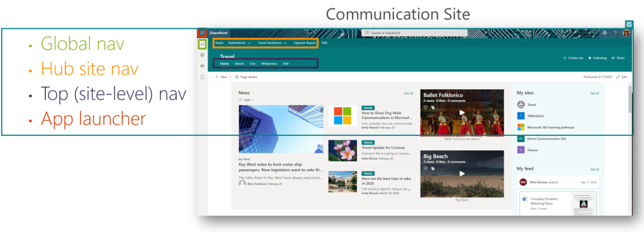Click Edit in the site-level navigation
This screenshot has height=232, width=644.
coord(286,64)
